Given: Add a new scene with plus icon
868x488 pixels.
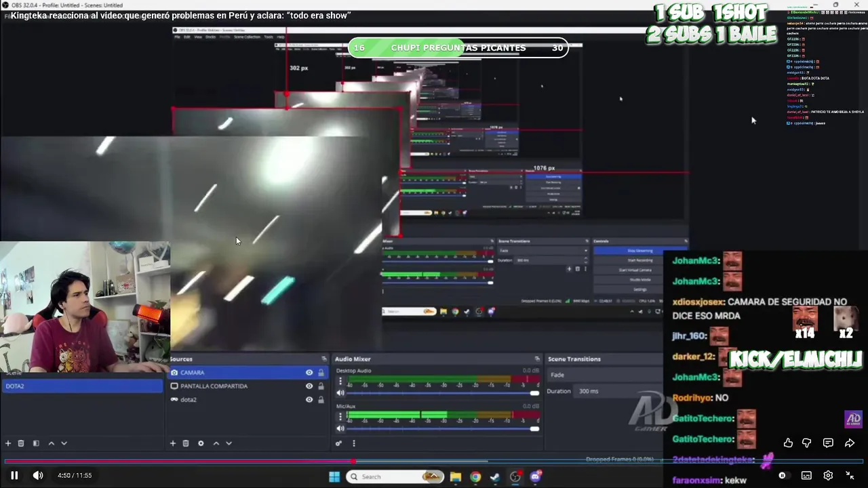Looking at the screenshot, I should point(8,443).
